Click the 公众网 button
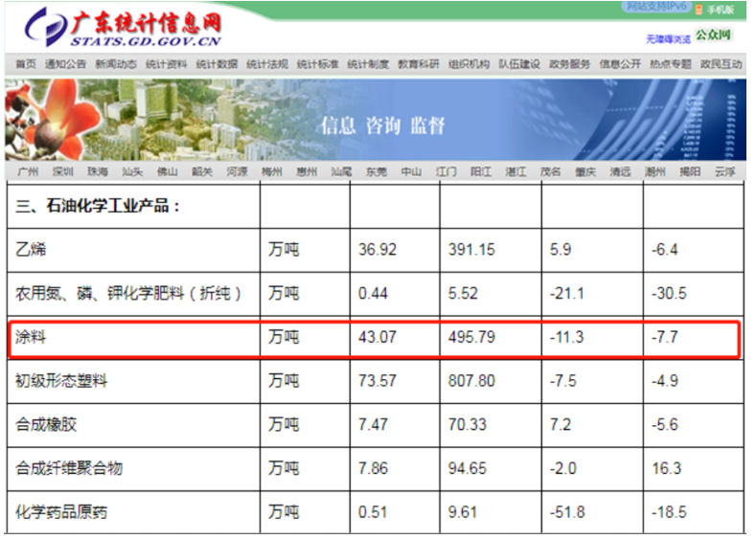Image resolution: width=756 pixels, height=539 pixels. (713, 34)
